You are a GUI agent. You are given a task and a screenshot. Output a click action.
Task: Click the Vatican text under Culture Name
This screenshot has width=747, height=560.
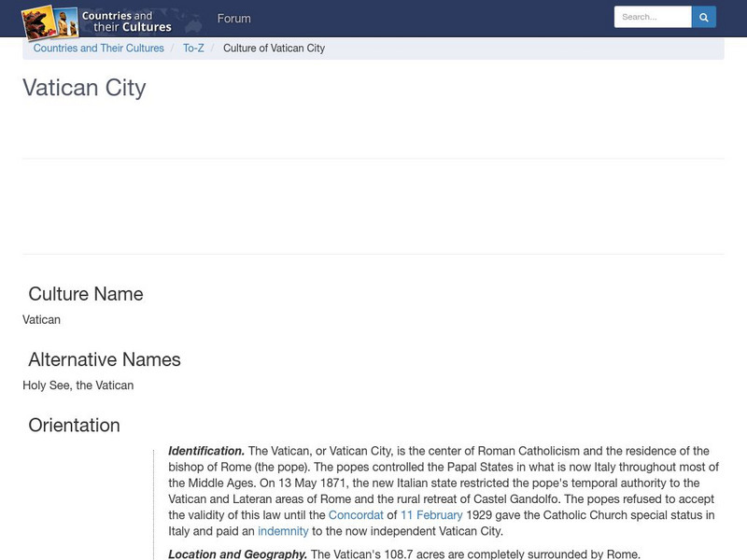click(x=41, y=319)
